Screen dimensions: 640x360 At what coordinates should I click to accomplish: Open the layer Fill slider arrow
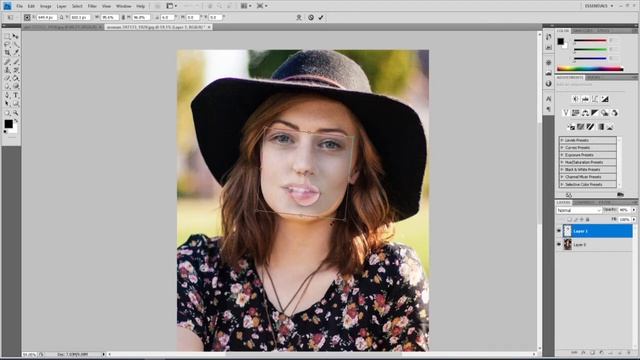point(634,220)
